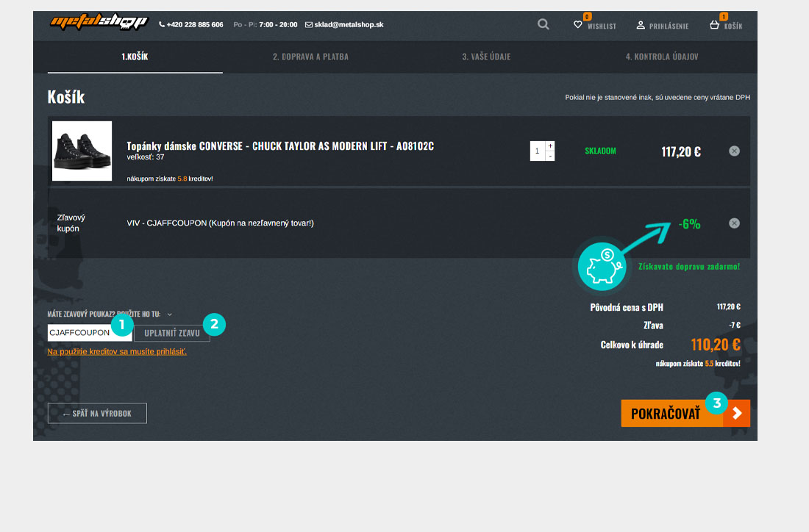Increase the quantity with the plus button

[x=550, y=146]
